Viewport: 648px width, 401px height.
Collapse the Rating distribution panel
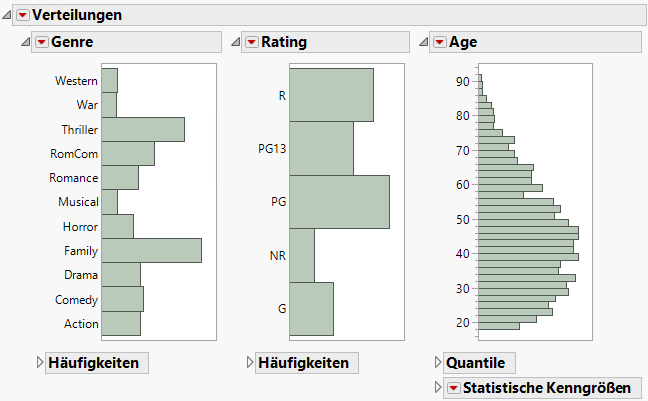pos(236,42)
